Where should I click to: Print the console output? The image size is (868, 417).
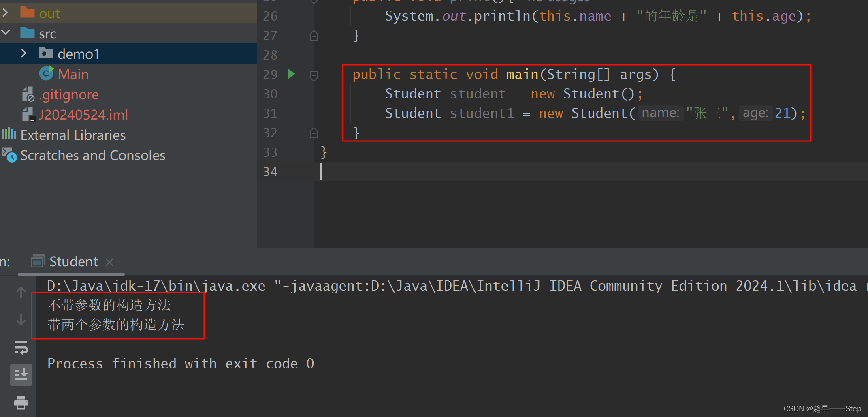pos(21,403)
